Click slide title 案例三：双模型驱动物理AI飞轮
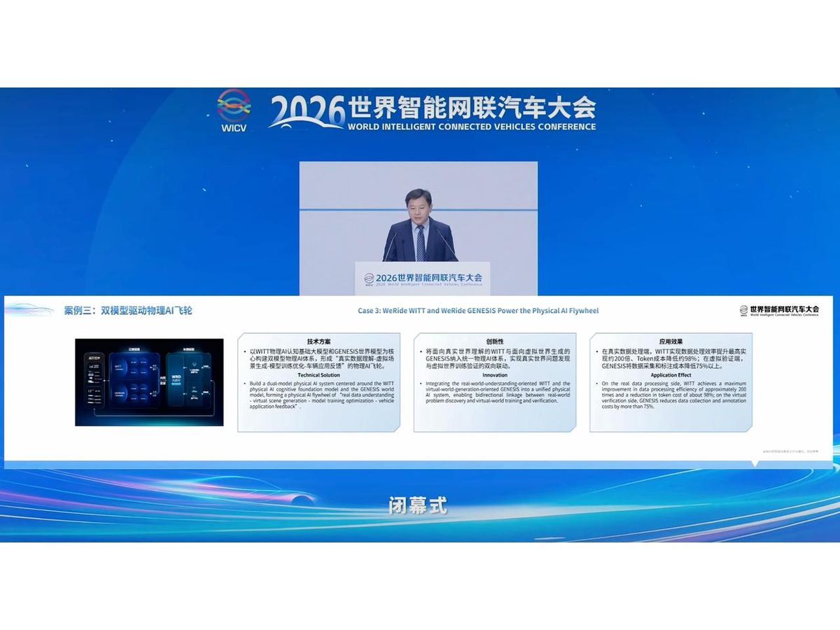The height and width of the screenshot is (630, 840). click(x=128, y=310)
